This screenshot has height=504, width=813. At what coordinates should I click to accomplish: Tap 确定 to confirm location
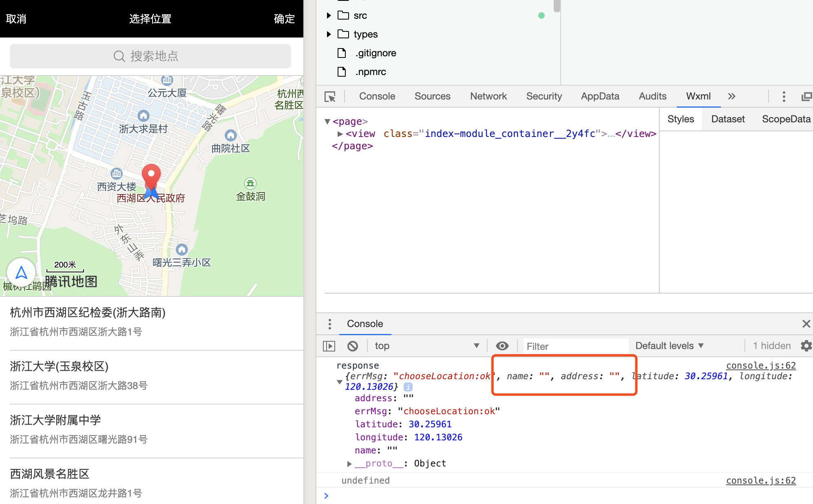(284, 19)
